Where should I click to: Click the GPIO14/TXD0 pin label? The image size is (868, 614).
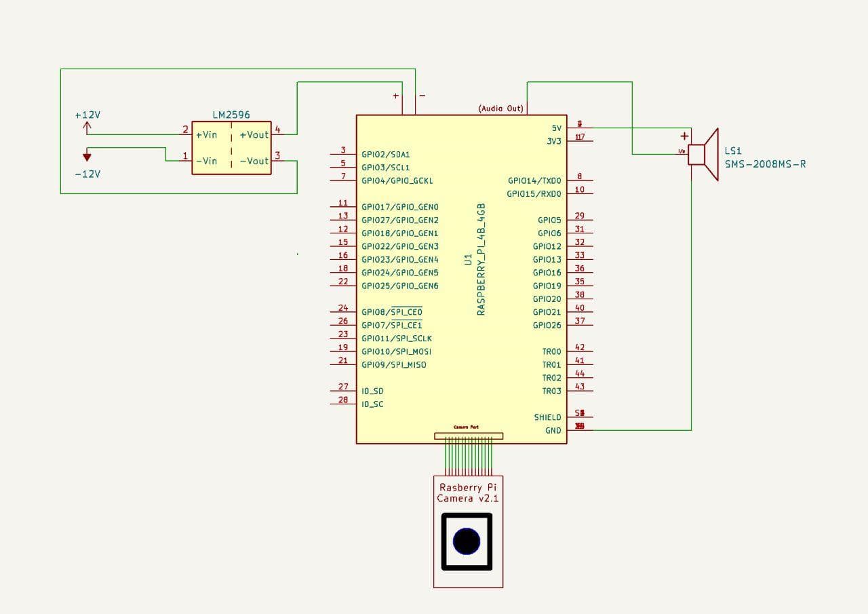534,181
